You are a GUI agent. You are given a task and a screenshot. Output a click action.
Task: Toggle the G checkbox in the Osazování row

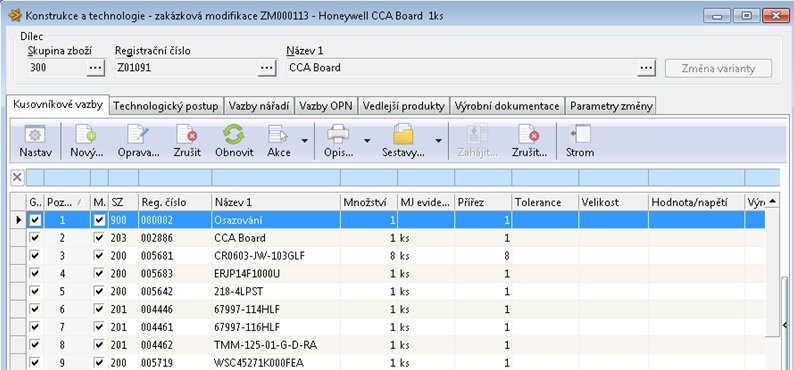click(x=34, y=220)
